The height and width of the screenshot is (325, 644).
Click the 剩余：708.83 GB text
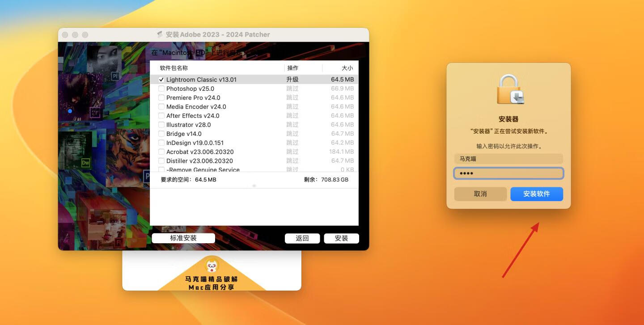326,180
